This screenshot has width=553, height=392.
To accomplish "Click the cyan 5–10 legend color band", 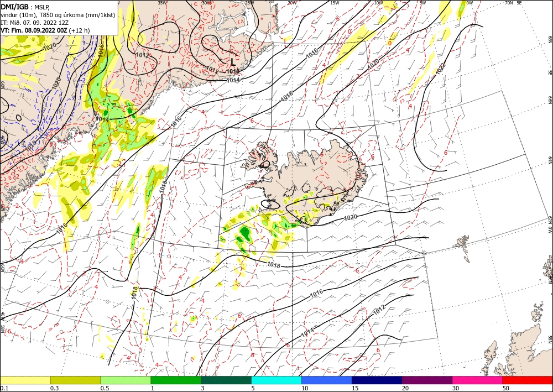I will [x=276, y=380].
